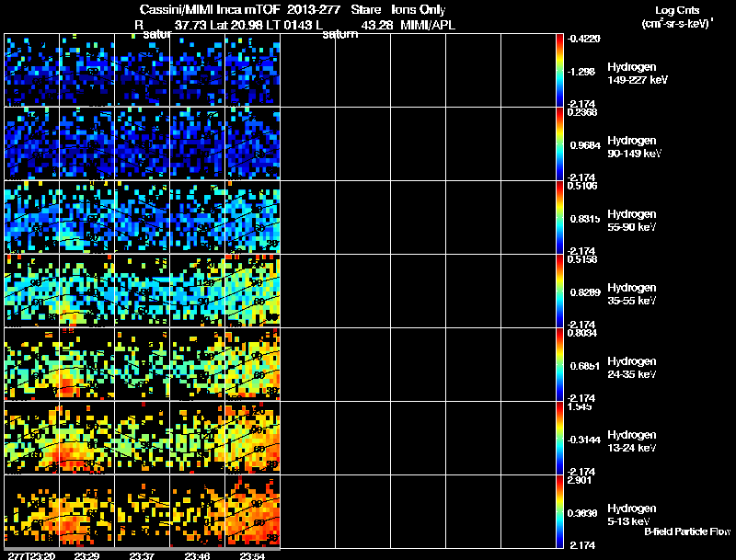
Task: Select the '0.8315' colorbar value
Action: click(585, 219)
